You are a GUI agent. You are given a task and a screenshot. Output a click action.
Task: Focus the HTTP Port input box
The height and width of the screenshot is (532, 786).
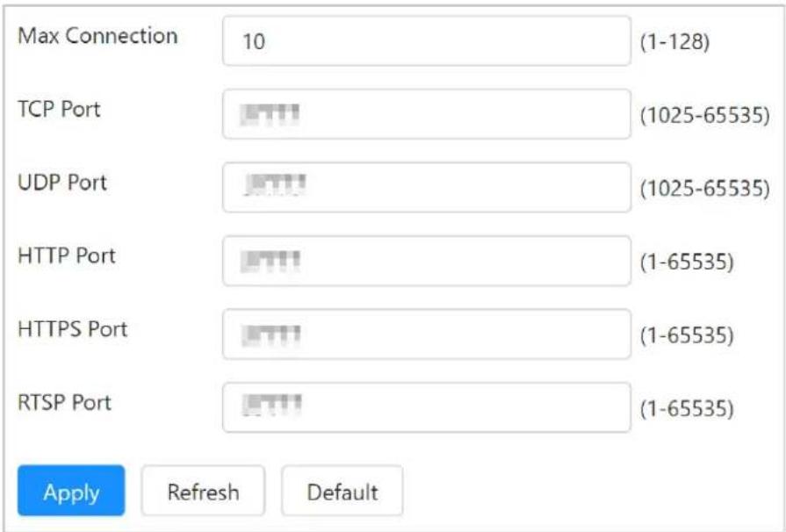click(x=427, y=261)
